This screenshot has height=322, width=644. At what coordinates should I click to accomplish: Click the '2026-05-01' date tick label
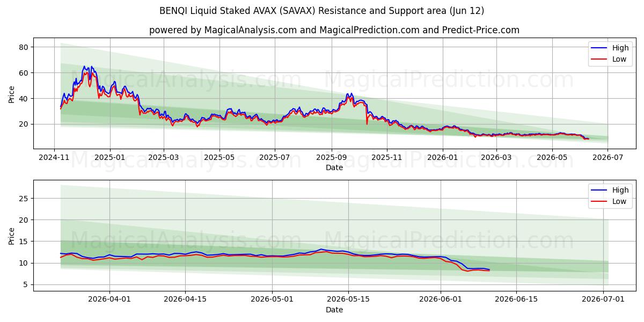271,300
